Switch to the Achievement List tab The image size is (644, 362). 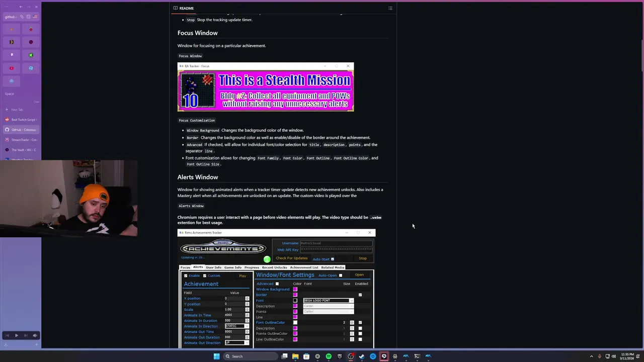point(304,267)
